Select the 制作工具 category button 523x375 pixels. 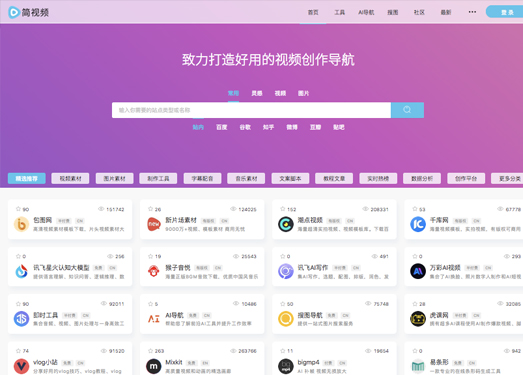tap(158, 178)
